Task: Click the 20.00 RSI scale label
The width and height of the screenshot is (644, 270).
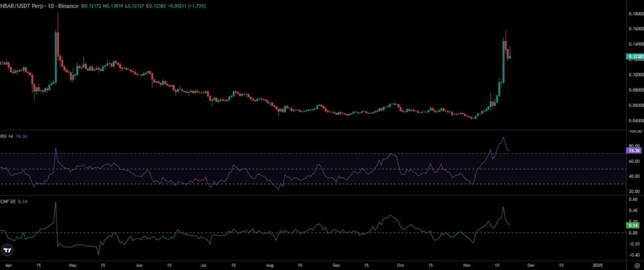Action: (635, 192)
